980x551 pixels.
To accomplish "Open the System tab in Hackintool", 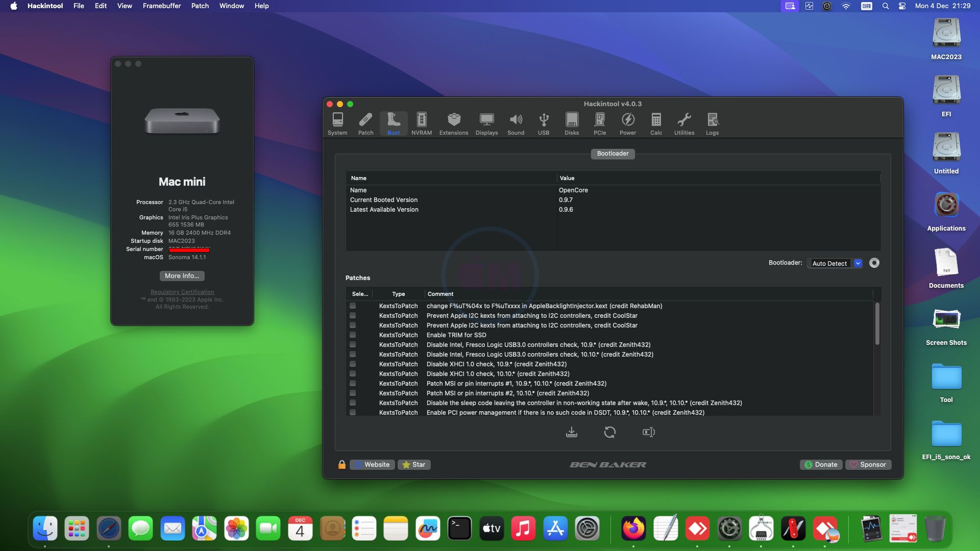I will (x=337, y=124).
